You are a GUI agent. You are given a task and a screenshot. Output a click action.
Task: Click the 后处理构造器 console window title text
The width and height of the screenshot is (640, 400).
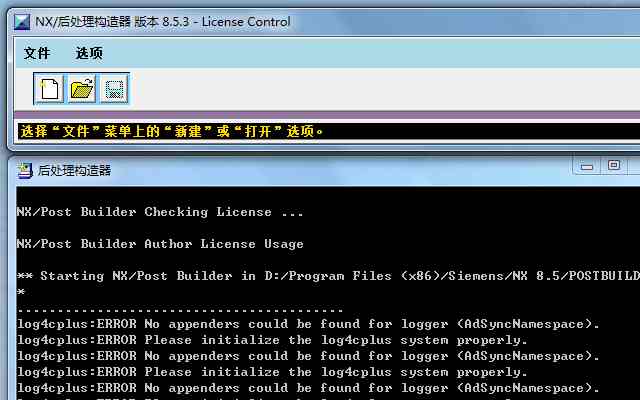pyautogui.click(x=75, y=171)
